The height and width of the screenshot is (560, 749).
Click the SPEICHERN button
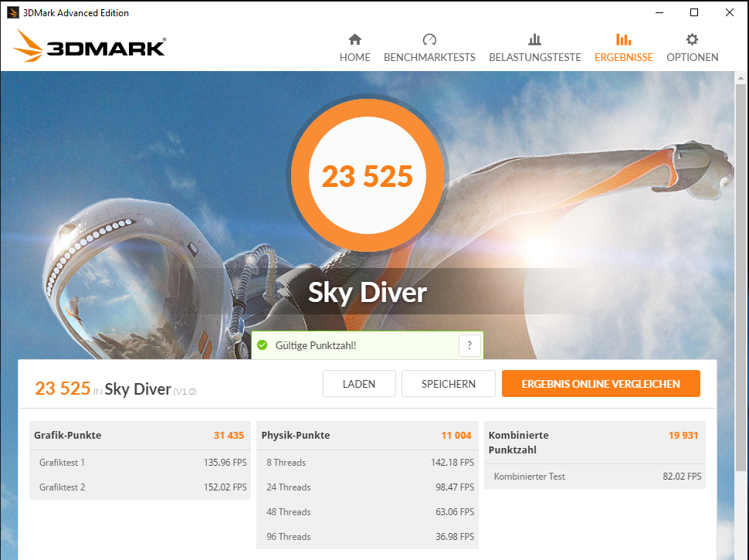click(449, 384)
